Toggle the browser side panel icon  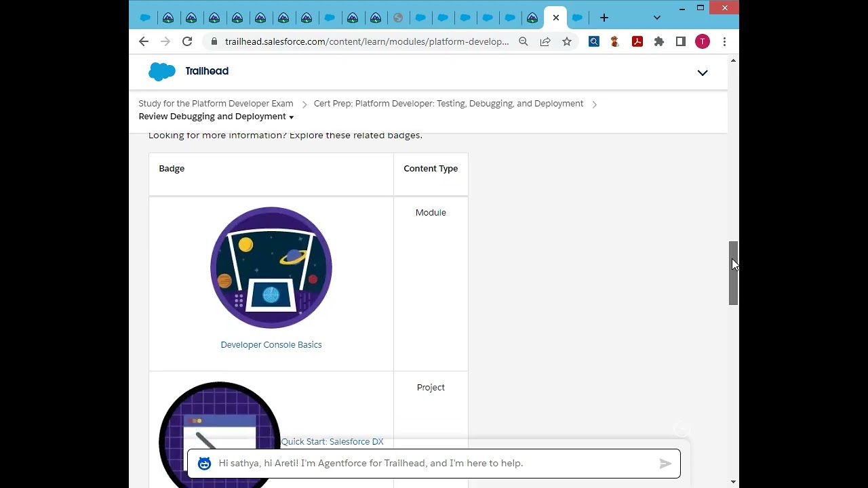[x=681, y=41]
